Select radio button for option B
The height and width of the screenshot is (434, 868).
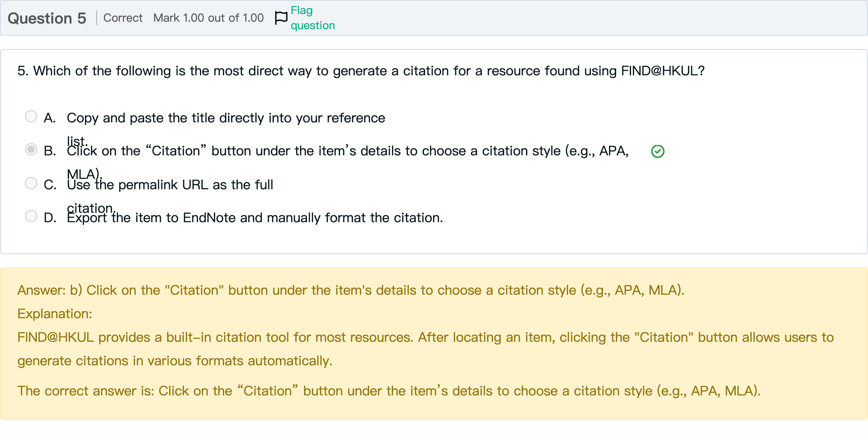(x=31, y=149)
